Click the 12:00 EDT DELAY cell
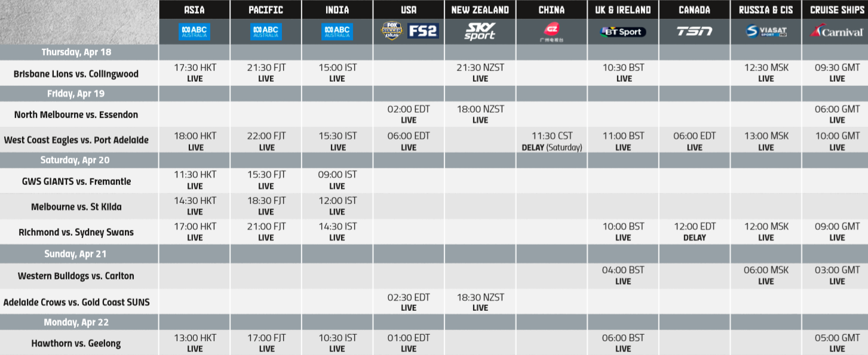The image size is (868, 355). (x=694, y=231)
